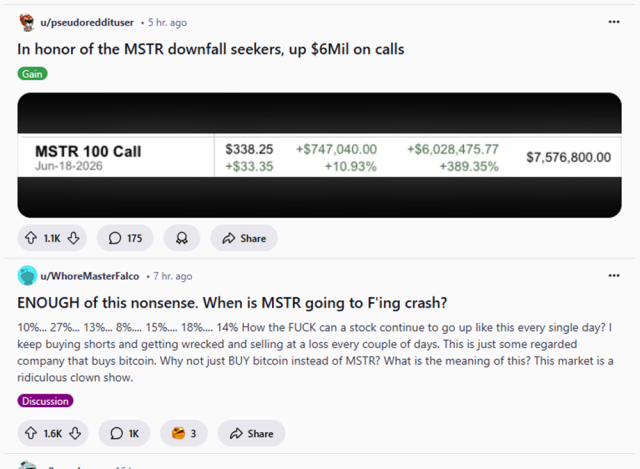The width and height of the screenshot is (640, 469).
Task: Open u/WhoreMasterFalco profile link
Action: (92, 275)
